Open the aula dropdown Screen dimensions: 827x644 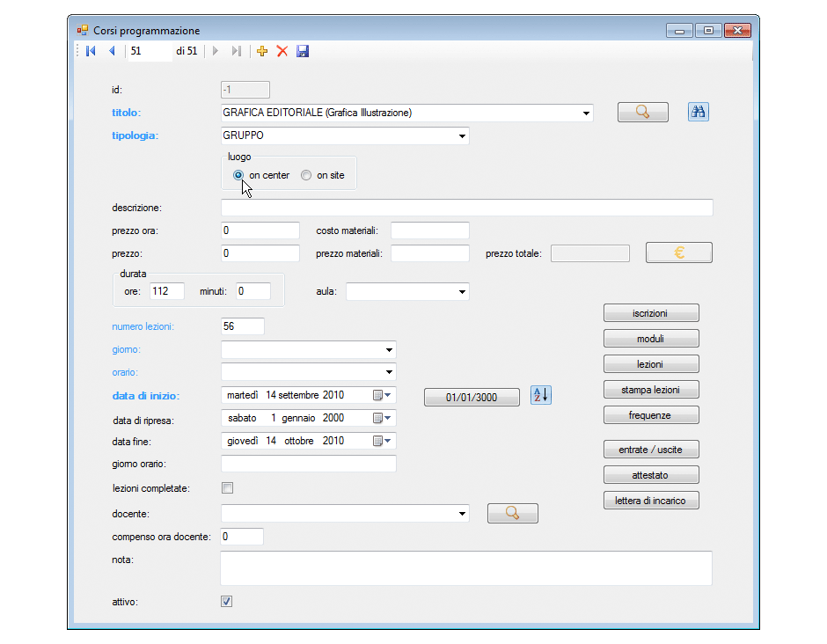[462, 292]
